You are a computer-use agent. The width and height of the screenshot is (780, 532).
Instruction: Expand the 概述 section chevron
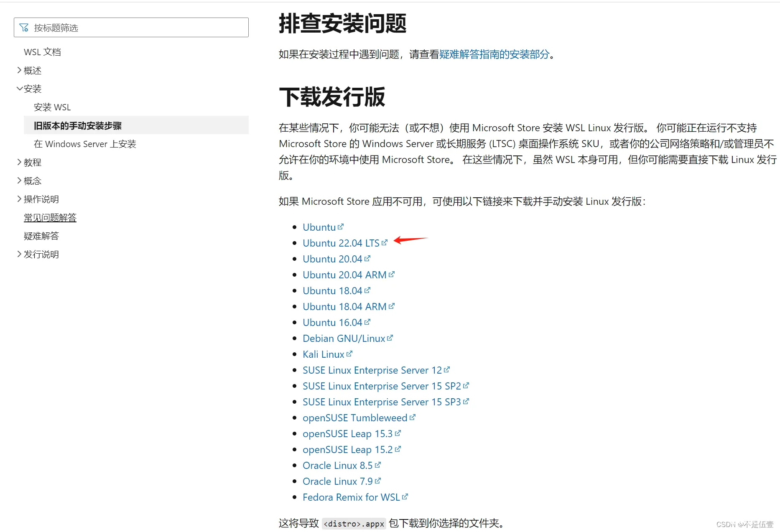19,70
